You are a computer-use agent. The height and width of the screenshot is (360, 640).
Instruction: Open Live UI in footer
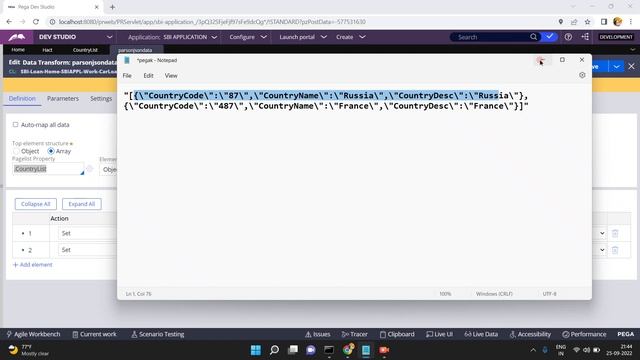click(439, 334)
